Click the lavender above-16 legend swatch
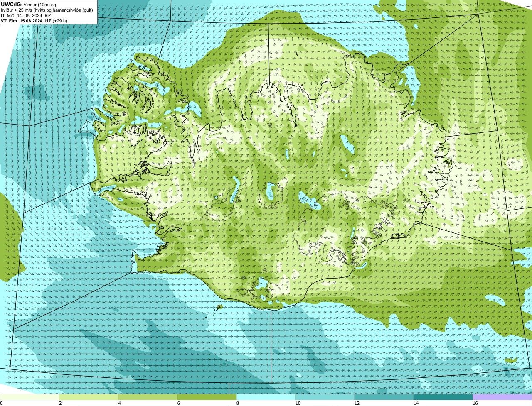The width and height of the screenshot is (532, 406). 502,397
